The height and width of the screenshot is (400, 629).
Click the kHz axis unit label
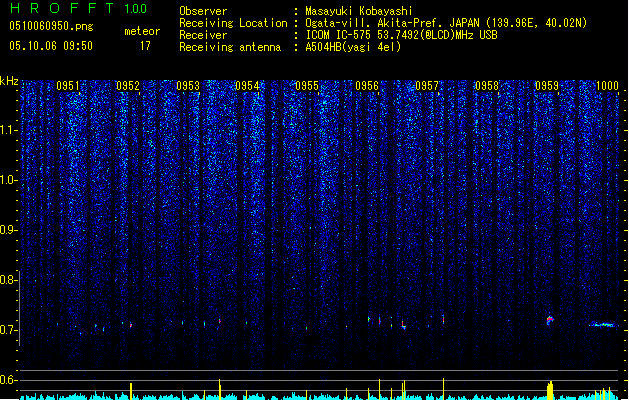(x=9, y=81)
